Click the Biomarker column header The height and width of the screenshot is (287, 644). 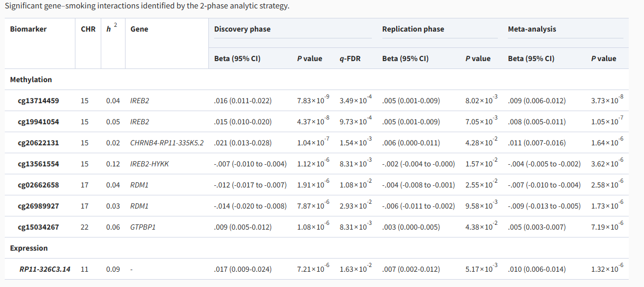click(28, 29)
